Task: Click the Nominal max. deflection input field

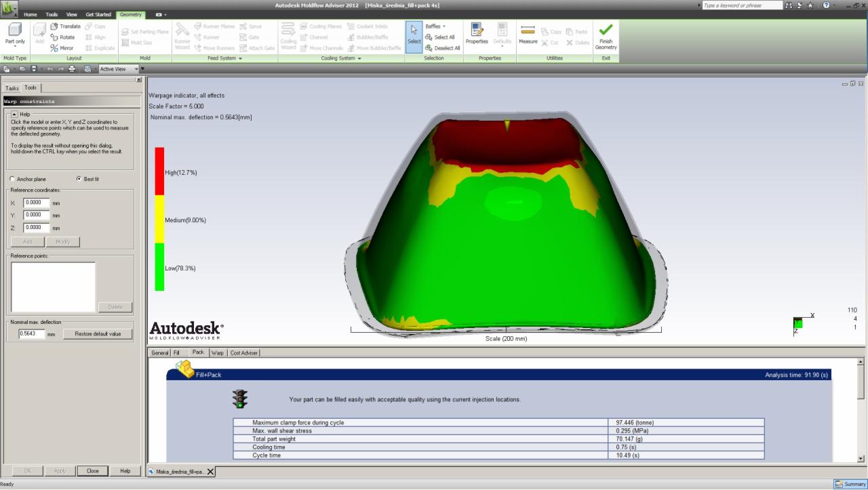Action: (31, 334)
